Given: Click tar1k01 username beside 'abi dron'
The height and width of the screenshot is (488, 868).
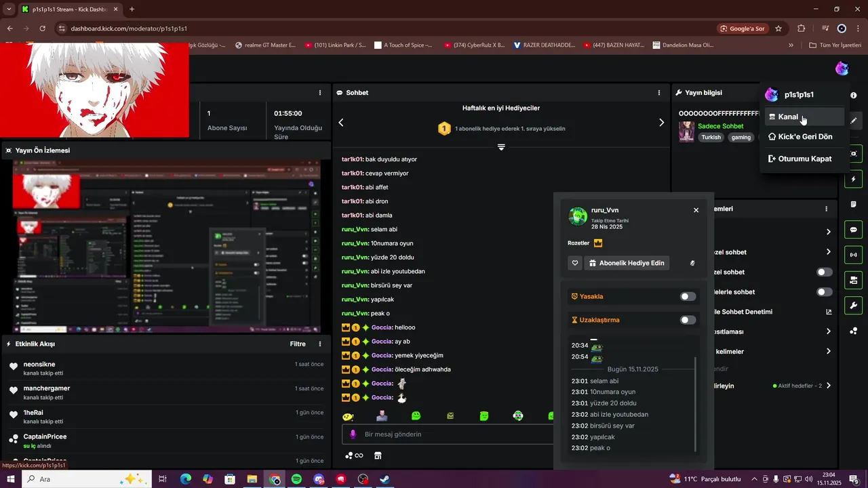Looking at the screenshot, I should [353, 201].
